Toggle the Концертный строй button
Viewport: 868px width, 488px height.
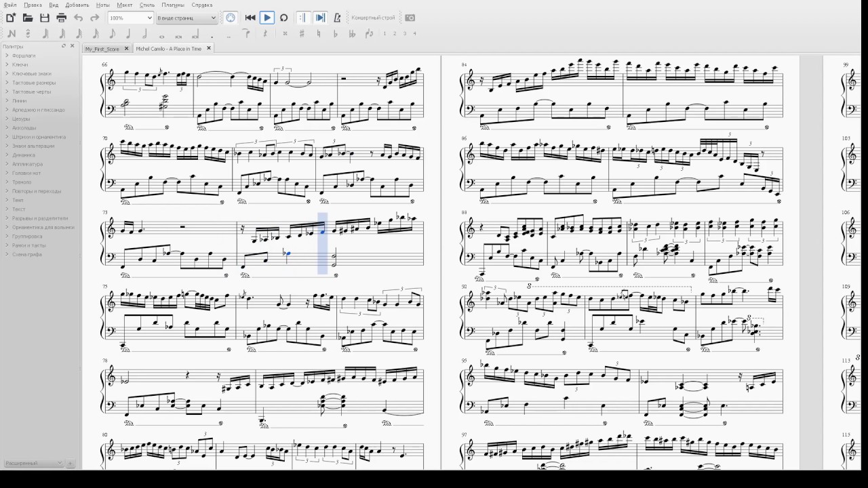coord(374,18)
